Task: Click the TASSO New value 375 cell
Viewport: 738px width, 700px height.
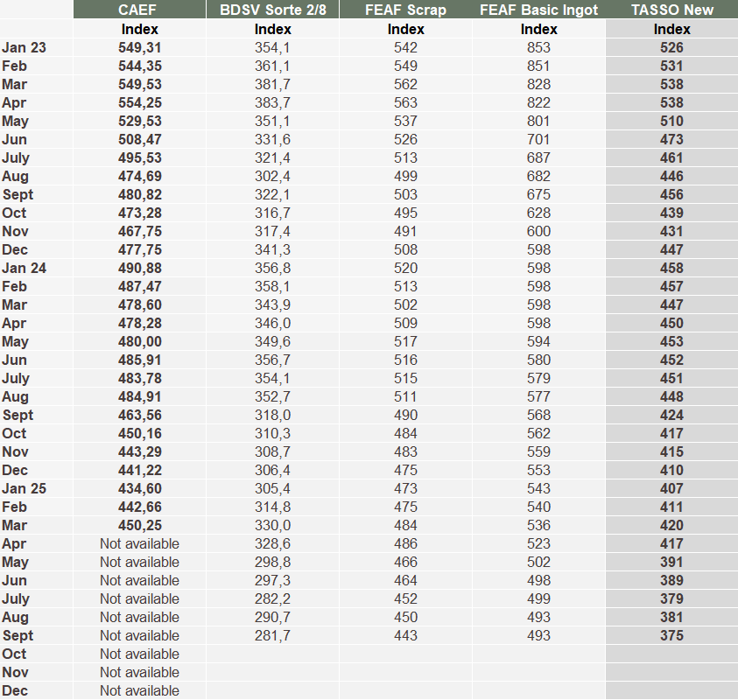Action: (x=671, y=635)
